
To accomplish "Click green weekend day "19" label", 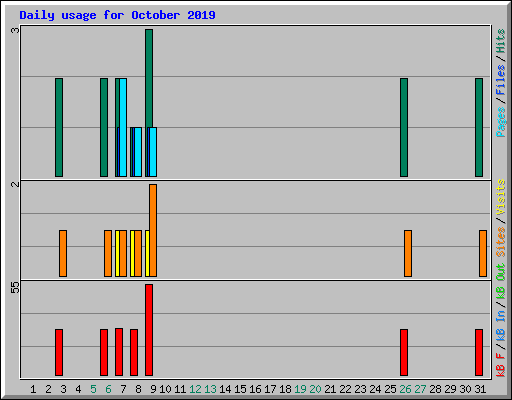I will (300, 389).
